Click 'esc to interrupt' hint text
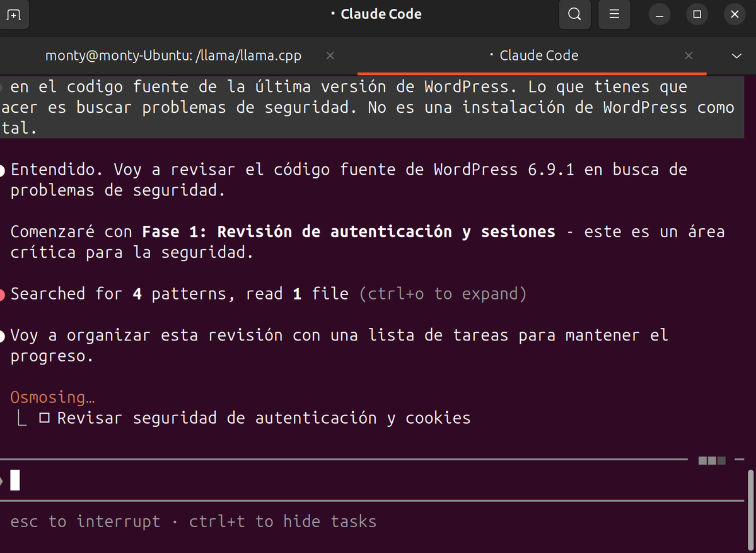756x553 pixels. (85, 521)
